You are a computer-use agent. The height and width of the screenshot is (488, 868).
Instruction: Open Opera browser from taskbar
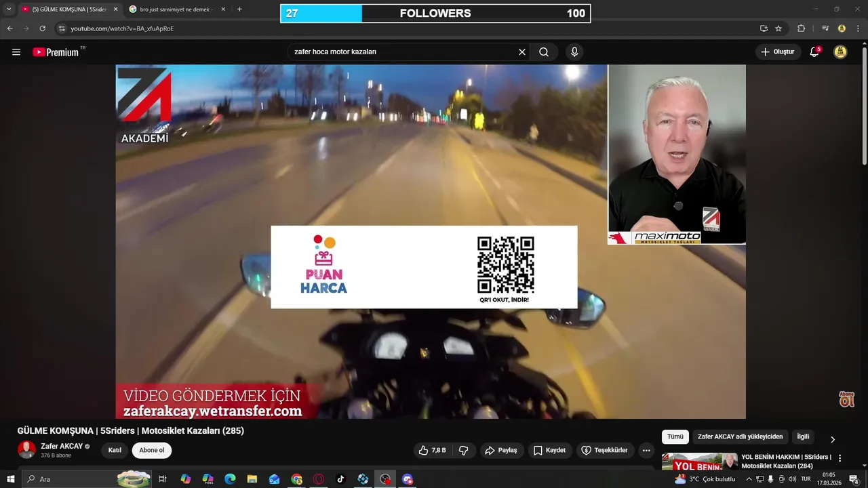(x=319, y=479)
